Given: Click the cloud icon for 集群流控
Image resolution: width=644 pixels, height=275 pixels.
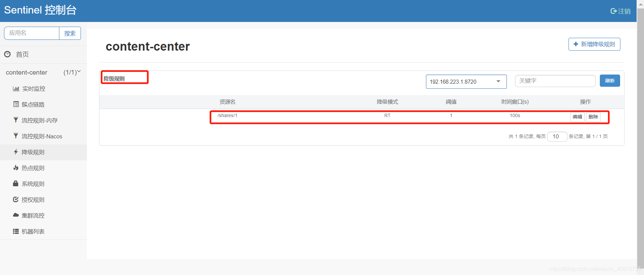Looking at the screenshot, I should tap(16, 215).
